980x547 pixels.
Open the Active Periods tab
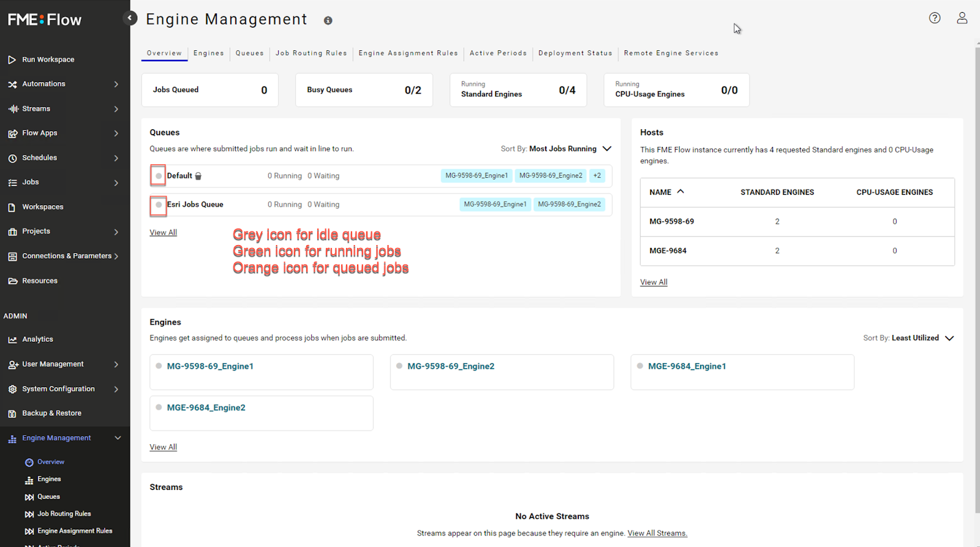499,53
